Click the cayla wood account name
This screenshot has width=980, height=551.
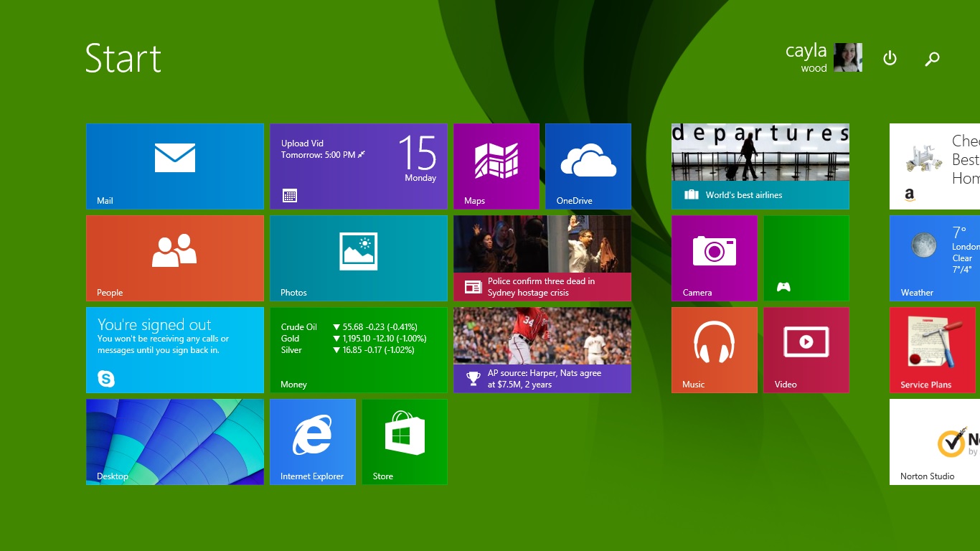(x=806, y=57)
